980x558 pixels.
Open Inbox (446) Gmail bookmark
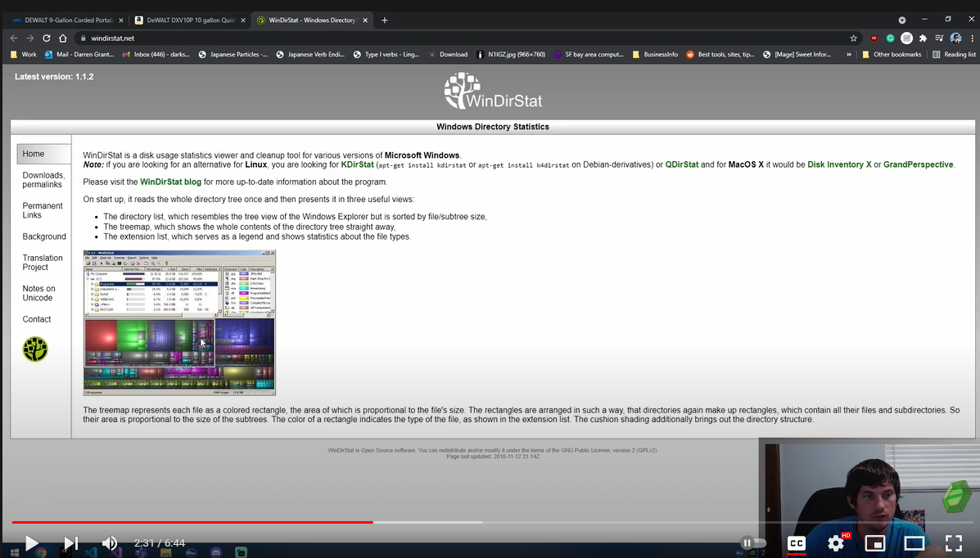click(x=156, y=54)
